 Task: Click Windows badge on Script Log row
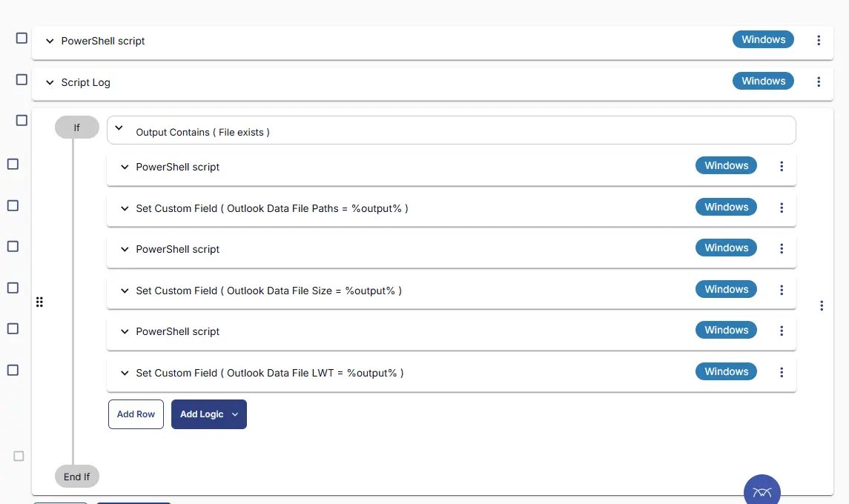pos(764,82)
